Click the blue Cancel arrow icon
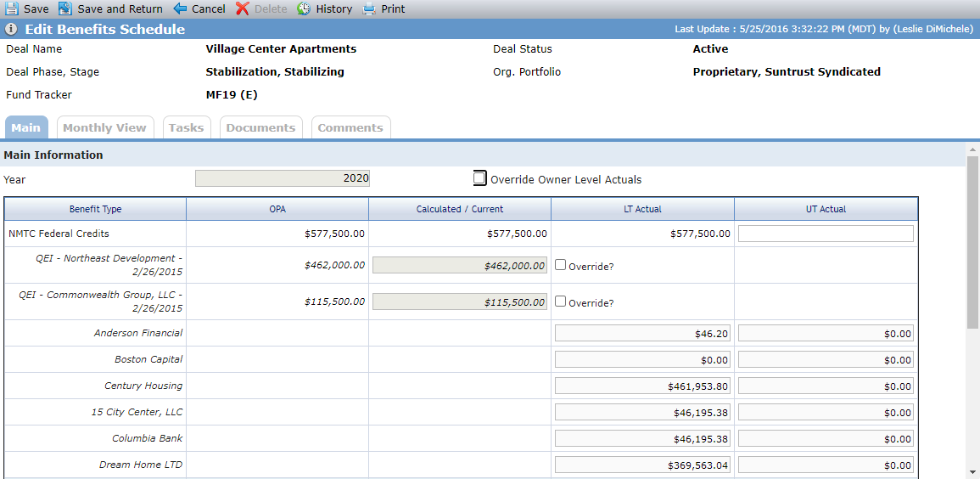The height and width of the screenshot is (479, 980). [180, 8]
